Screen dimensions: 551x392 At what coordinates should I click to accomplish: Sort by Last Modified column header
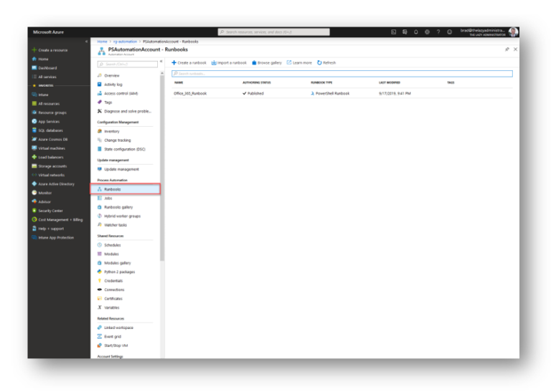[x=390, y=82]
